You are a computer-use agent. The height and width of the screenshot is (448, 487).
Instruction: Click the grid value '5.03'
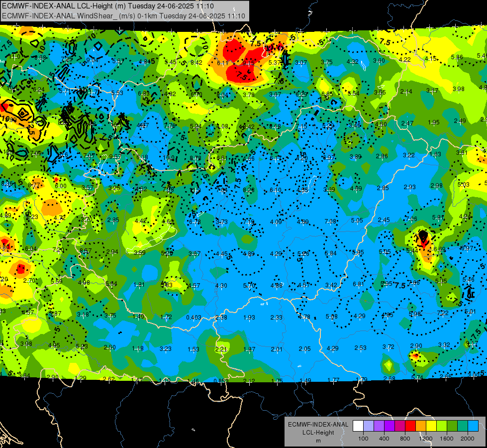pyautogui.click(x=464, y=184)
